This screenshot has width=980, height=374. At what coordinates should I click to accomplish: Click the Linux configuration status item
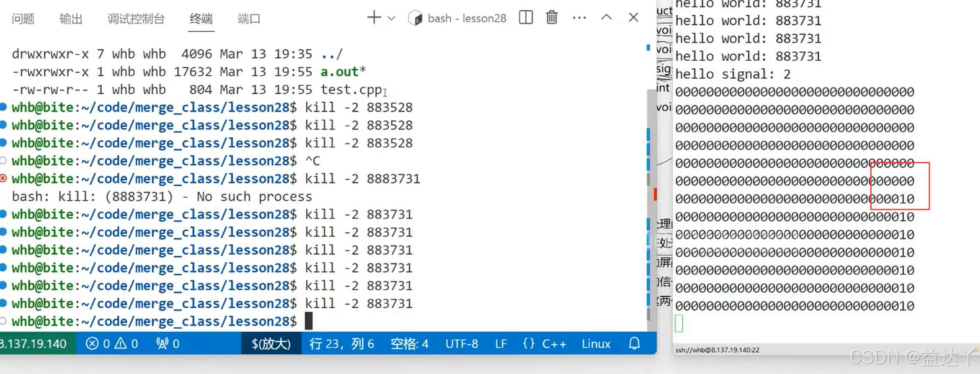(x=596, y=344)
